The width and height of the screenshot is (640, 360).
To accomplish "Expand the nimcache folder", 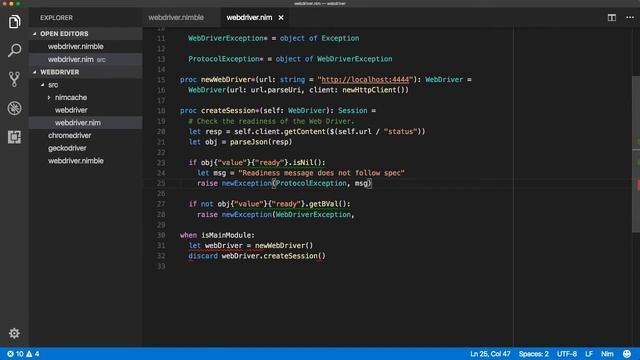I will pos(49,98).
